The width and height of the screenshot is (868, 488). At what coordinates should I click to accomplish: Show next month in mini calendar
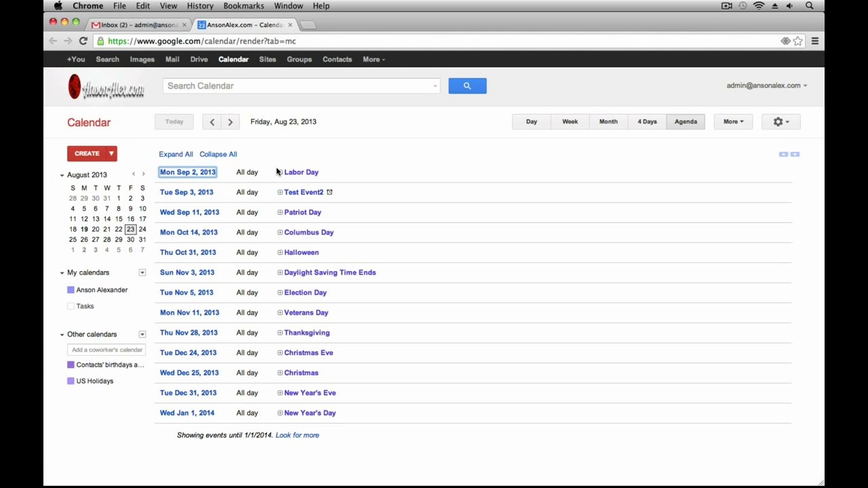pos(143,175)
